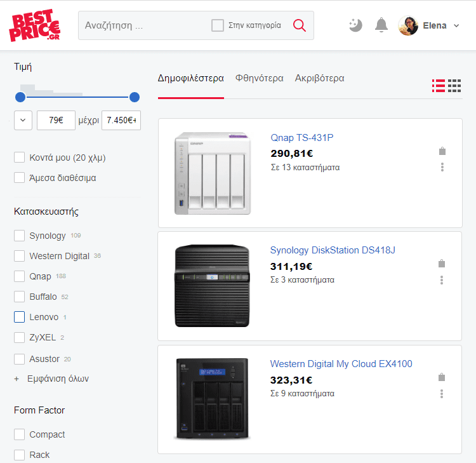Image resolution: width=476 pixels, height=463 pixels.
Task: Check the Rack form factor filter
Action: pyautogui.click(x=20, y=455)
